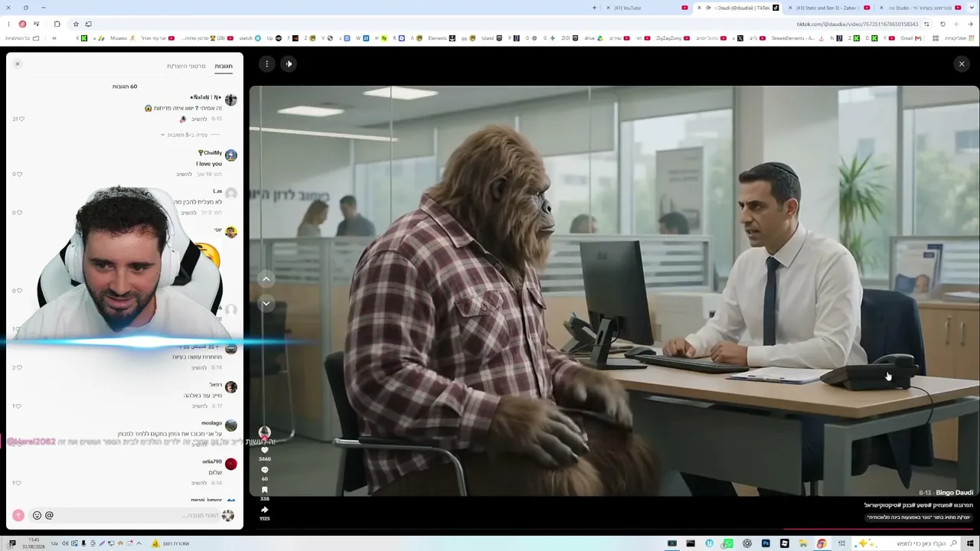Open the Elements bookmark
Image resolution: width=980 pixels, height=551 pixels.
click(x=442, y=37)
